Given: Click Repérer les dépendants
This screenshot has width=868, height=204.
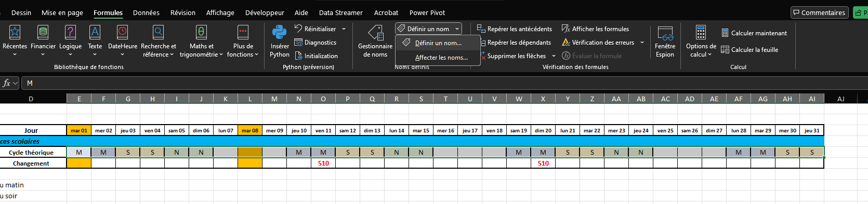Looking at the screenshot, I should (x=514, y=43).
